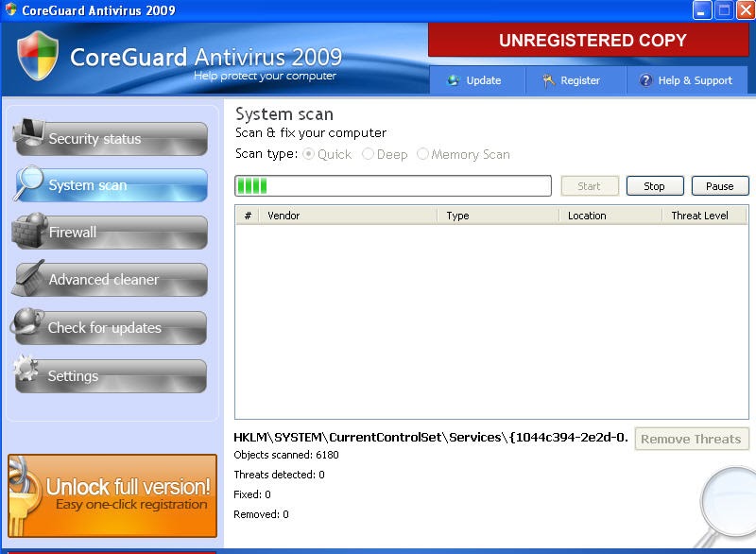This screenshot has width=756, height=554.
Task: Select the Memory Scan type
Action: (x=422, y=154)
